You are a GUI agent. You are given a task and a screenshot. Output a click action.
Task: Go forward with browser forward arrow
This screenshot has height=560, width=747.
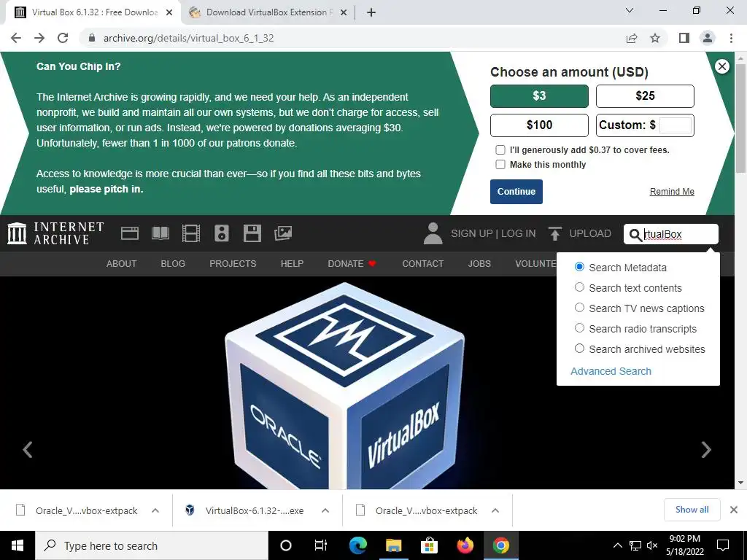[39, 38]
